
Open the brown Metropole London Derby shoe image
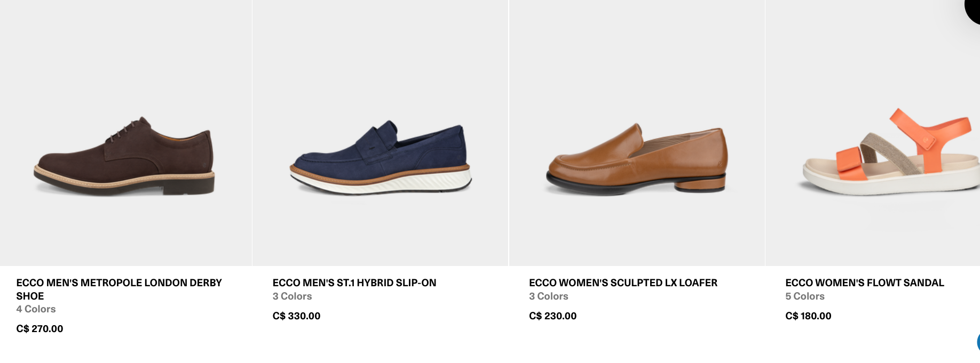pyautogui.click(x=126, y=133)
